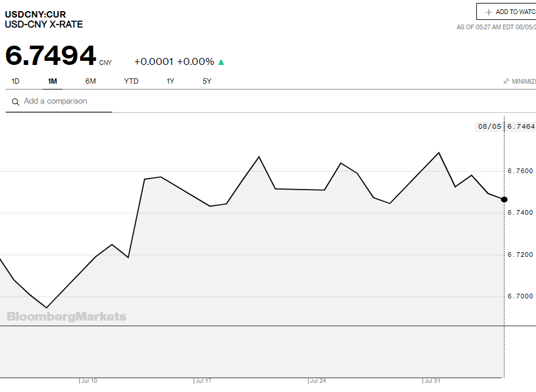Focus the Add a comparison input field
Image resolution: width=536 pixels, height=392 pixels.
point(64,101)
